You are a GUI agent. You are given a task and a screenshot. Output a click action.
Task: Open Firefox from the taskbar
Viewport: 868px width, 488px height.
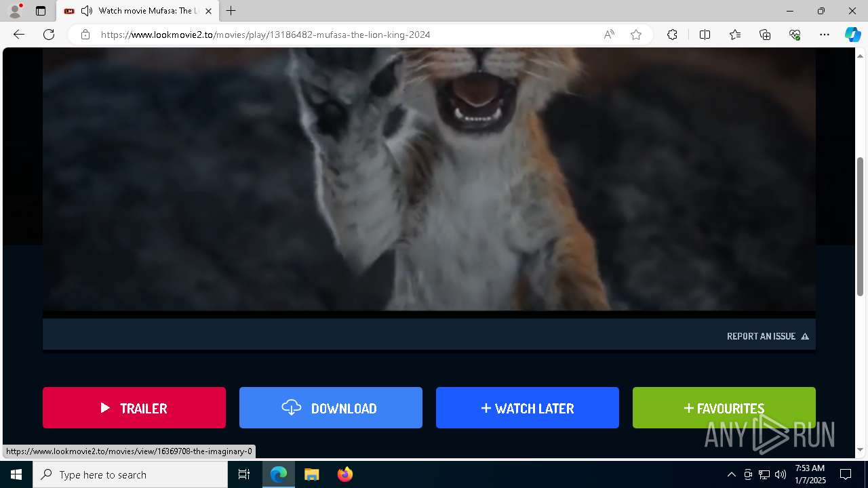tap(344, 474)
